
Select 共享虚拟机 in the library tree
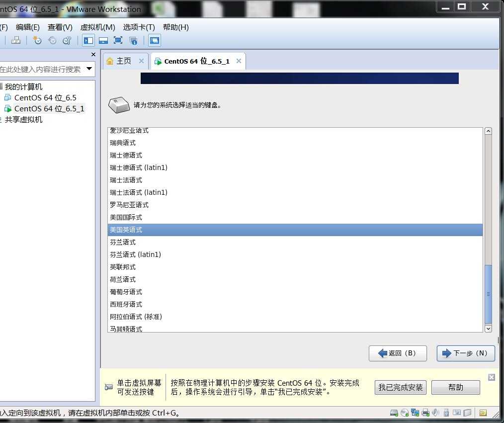coord(23,120)
